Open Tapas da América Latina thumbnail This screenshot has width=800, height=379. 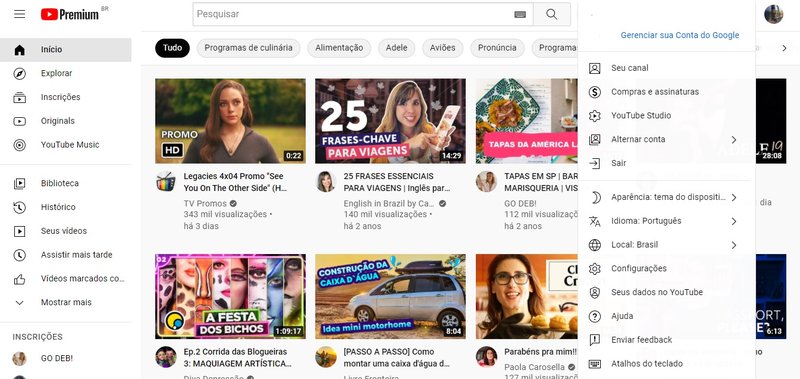tap(527, 121)
